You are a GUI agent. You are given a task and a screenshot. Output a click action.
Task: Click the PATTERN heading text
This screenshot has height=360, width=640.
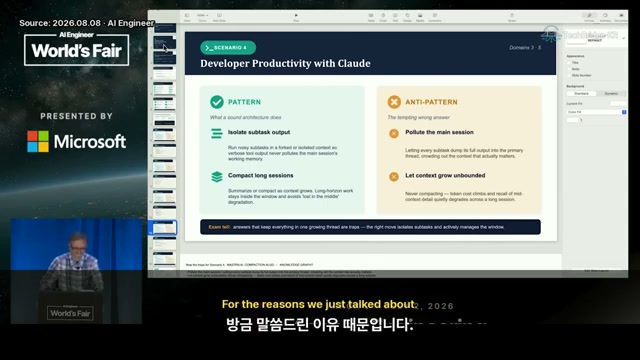[x=244, y=102]
